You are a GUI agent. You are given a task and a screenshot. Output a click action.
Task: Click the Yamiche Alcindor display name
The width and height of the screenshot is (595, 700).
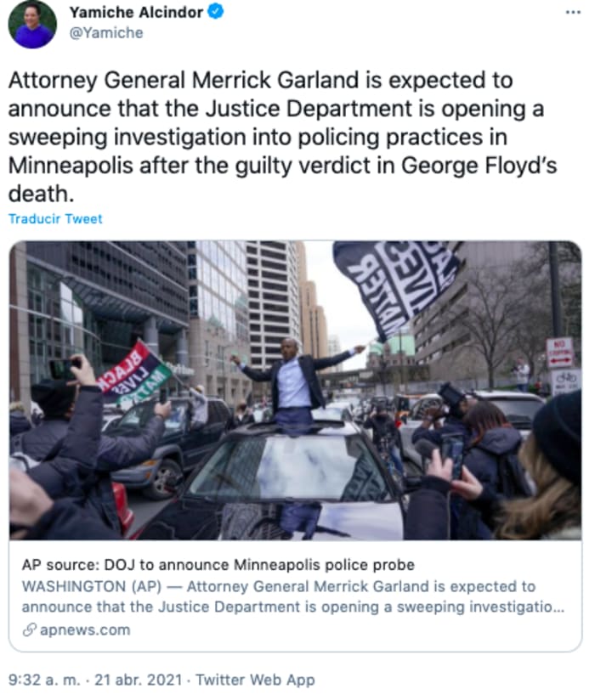click(136, 13)
